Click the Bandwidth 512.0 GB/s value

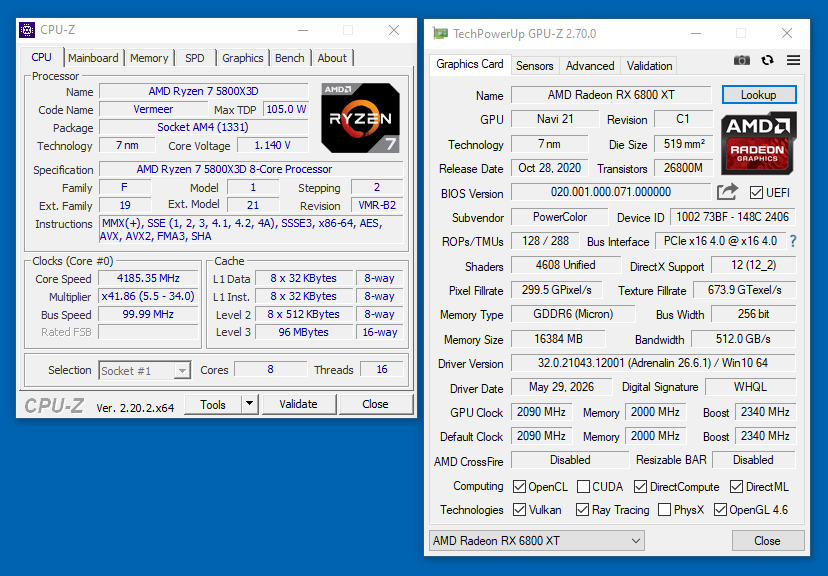click(743, 339)
